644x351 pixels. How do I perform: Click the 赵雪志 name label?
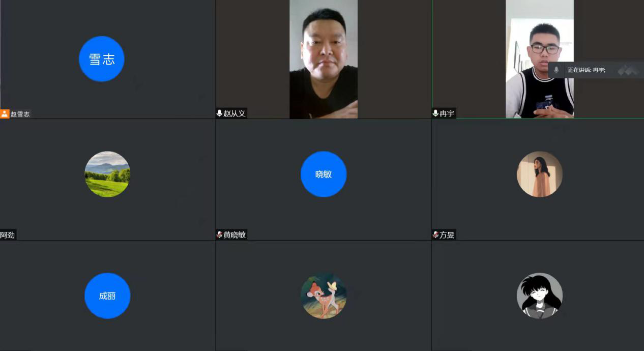[x=20, y=114]
